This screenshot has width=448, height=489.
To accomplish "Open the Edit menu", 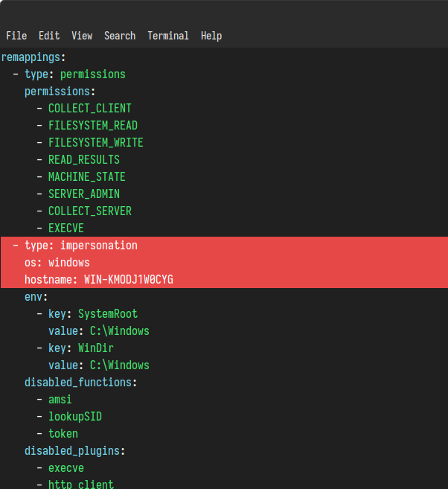I will point(49,36).
